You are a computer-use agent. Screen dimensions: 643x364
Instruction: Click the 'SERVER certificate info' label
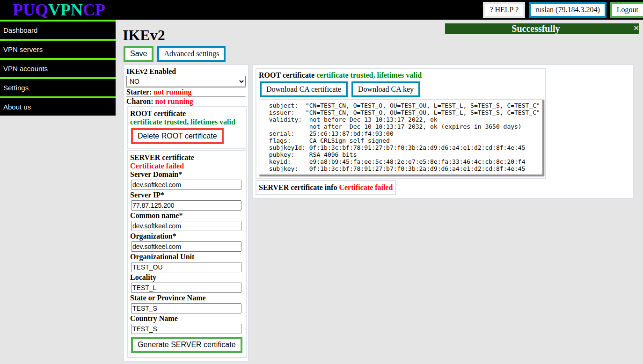tap(298, 188)
